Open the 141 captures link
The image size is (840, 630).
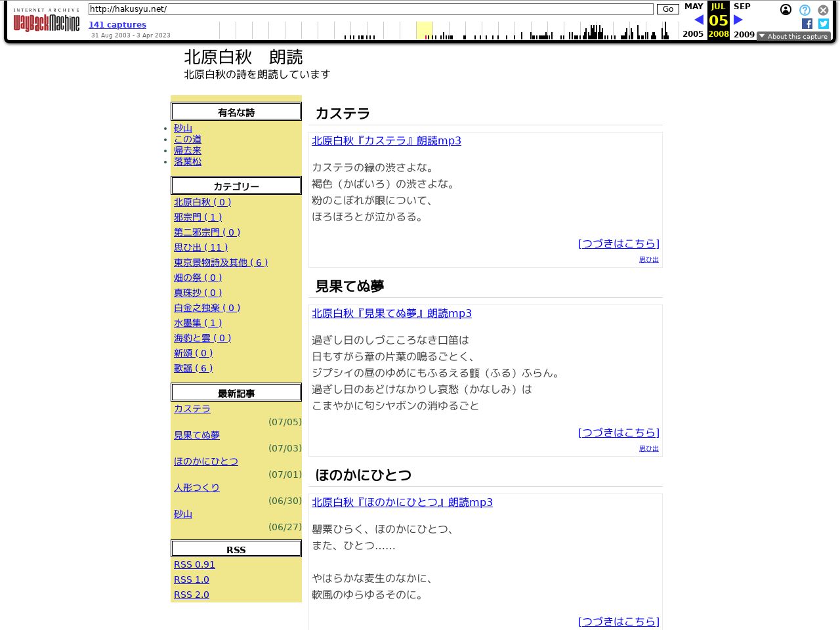[x=117, y=24]
